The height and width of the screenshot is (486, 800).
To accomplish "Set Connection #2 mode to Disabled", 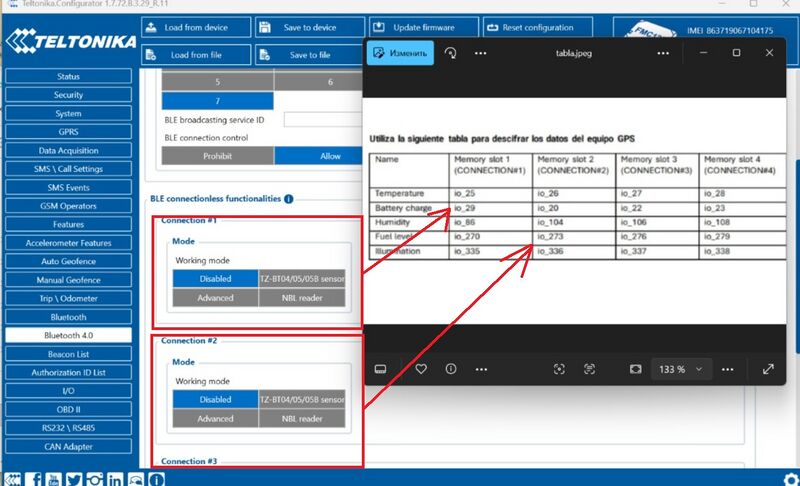I will [215, 400].
